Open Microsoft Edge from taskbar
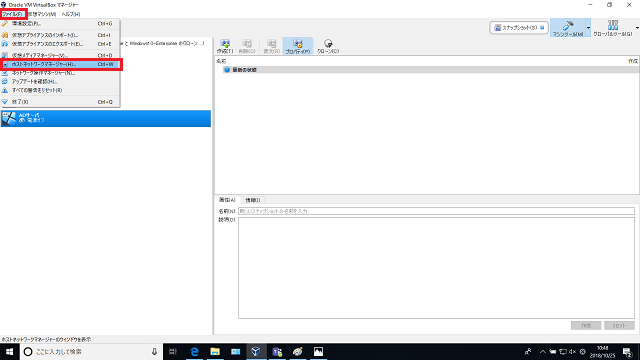640x360 pixels. [194, 351]
